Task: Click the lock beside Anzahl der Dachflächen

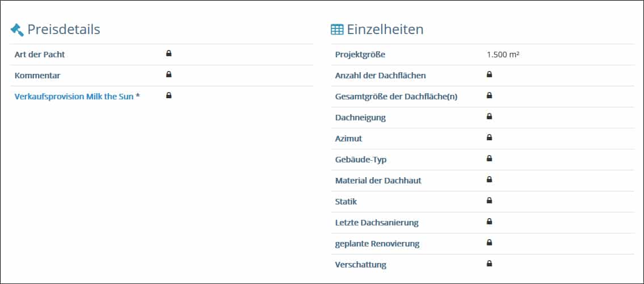Action: 489,74
